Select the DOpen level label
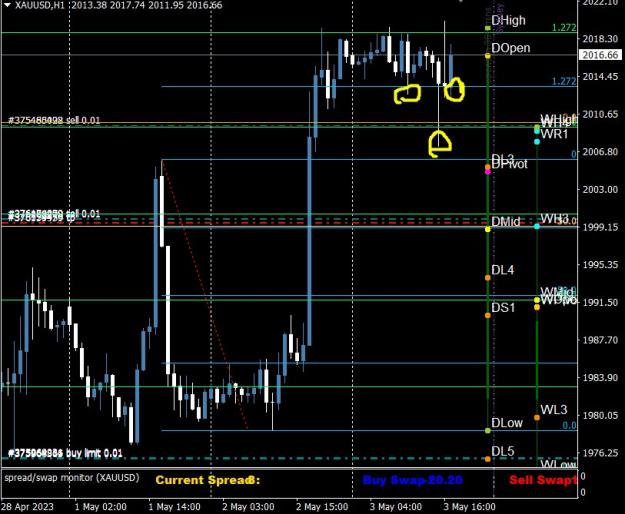The width and height of the screenshot is (625, 514). click(511, 48)
